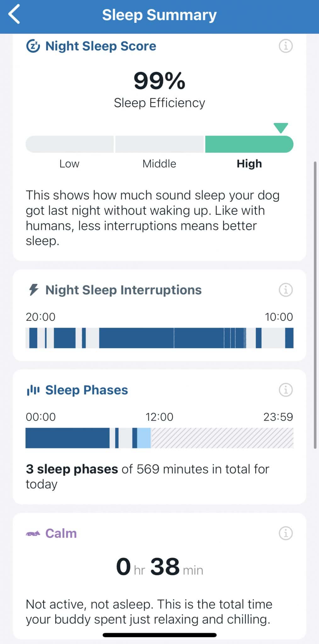Open info about Night Sleep Interruptions
The width and height of the screenshot is (319, 644).
tap(285, 290)
